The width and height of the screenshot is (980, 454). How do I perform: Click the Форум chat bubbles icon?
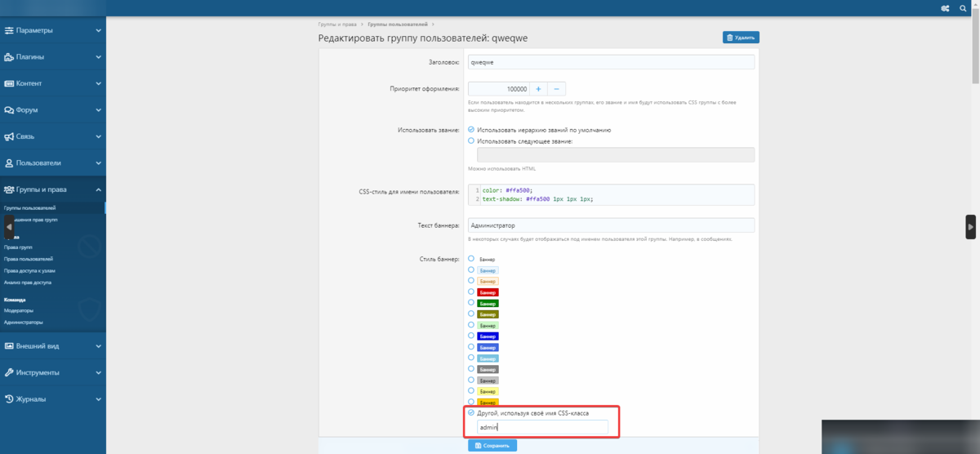(9, 109)
